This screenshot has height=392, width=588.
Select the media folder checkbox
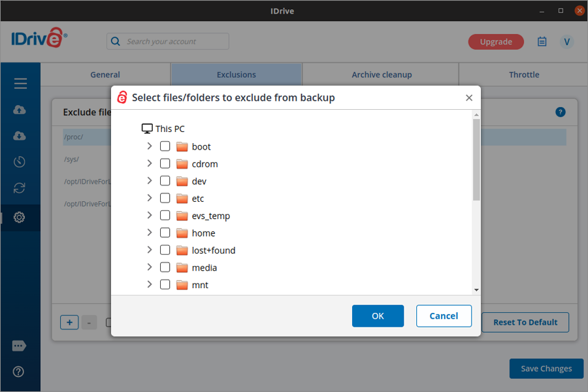point(165,267)
